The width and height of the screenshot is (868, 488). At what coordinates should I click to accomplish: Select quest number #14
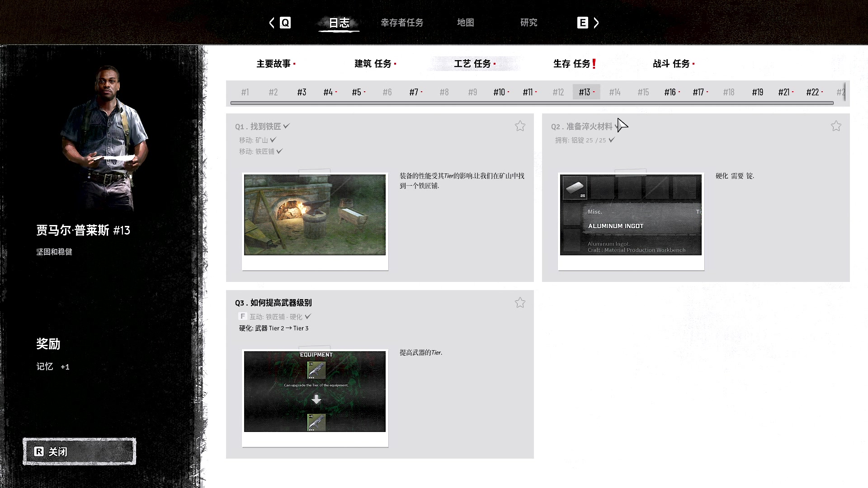click(x=615, y=92)
